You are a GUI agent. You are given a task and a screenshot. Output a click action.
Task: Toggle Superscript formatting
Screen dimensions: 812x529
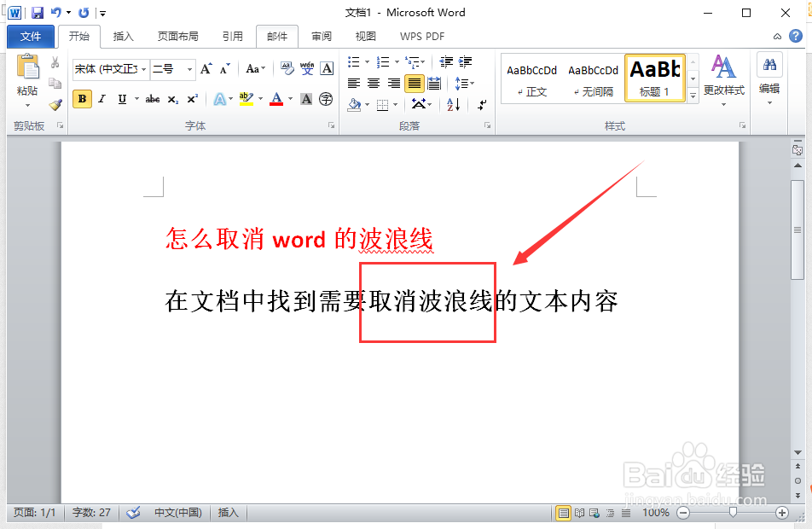tap(192, 99)
